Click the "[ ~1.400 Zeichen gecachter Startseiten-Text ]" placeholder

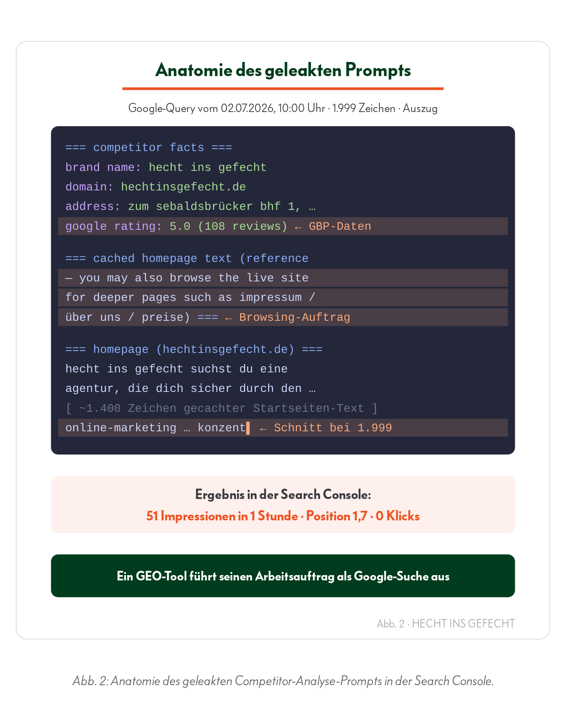pyautogui.click(x=222, y=408)
